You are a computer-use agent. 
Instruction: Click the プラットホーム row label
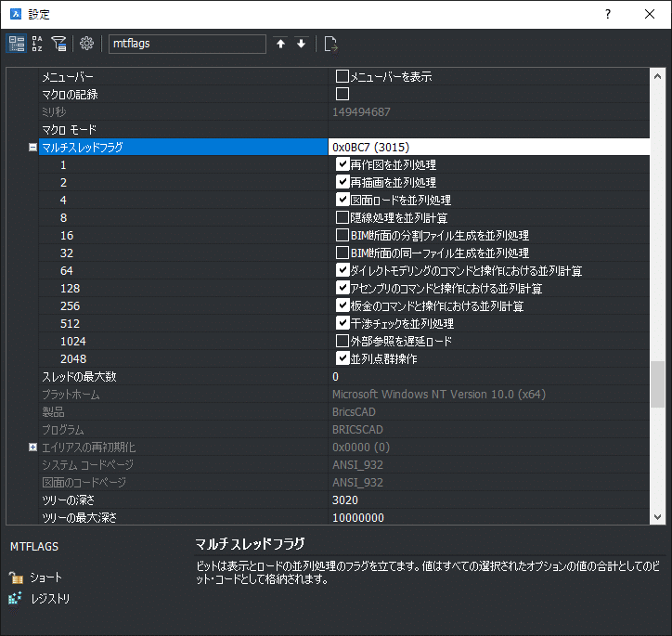click(x=71, y=394)
